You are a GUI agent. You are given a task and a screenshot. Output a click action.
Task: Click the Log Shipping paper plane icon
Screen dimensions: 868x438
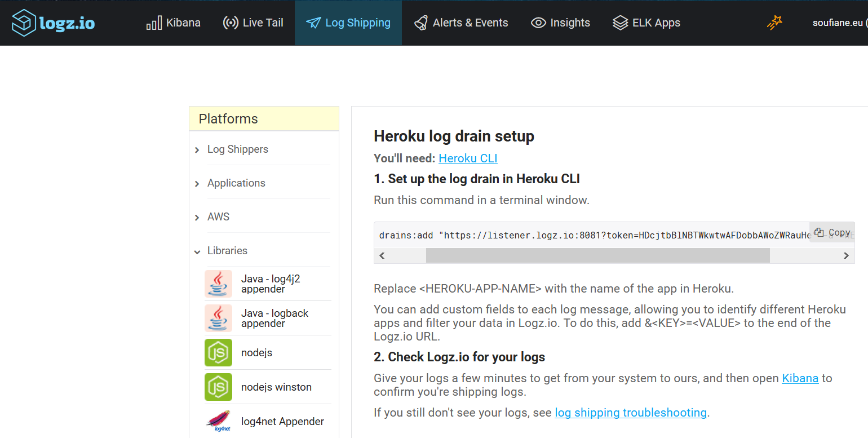point(313,23)
